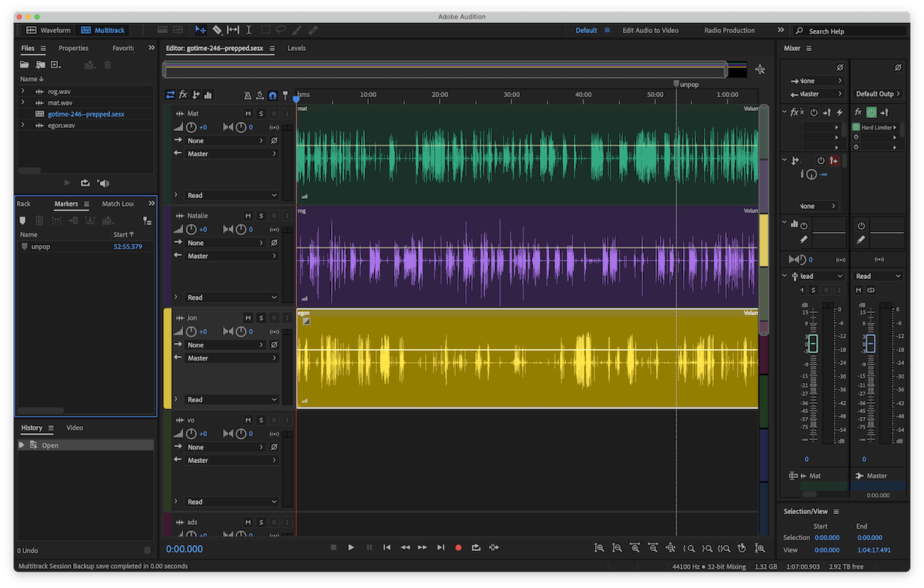The image size is (924, 588).
Task: Show the Inputs/Outputs track view
Action: pyautogui.click(x=171, y=95)
